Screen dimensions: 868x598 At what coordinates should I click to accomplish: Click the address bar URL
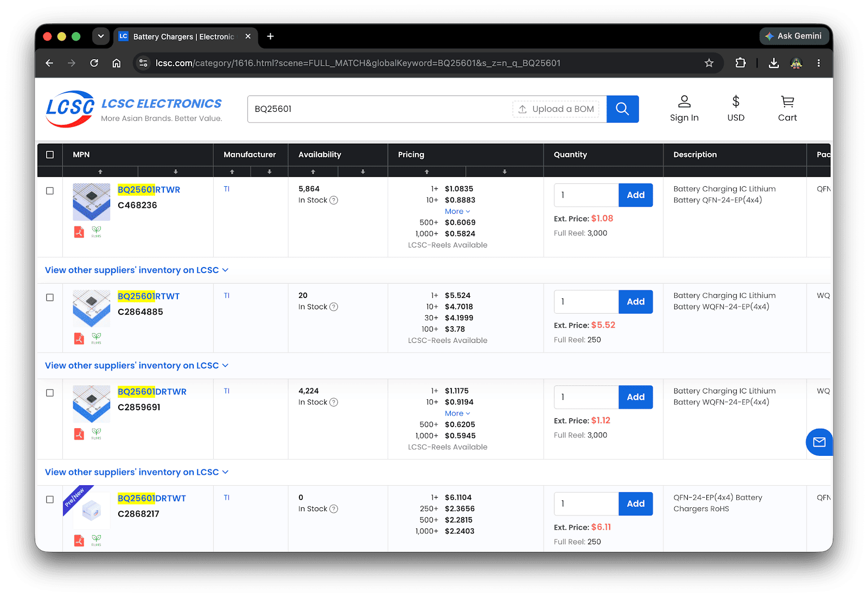tap(358, 63)
